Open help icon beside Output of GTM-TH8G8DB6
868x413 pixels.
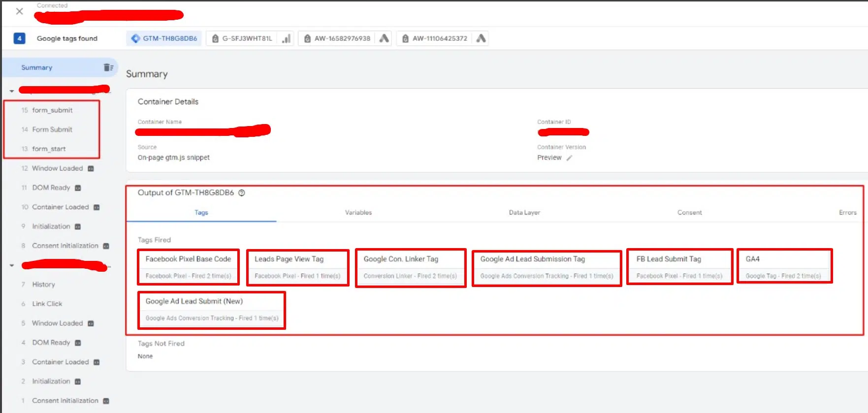coord(242,193)
